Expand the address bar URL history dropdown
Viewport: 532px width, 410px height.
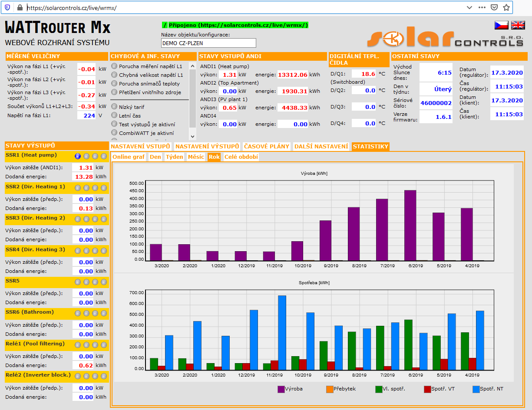469,7
